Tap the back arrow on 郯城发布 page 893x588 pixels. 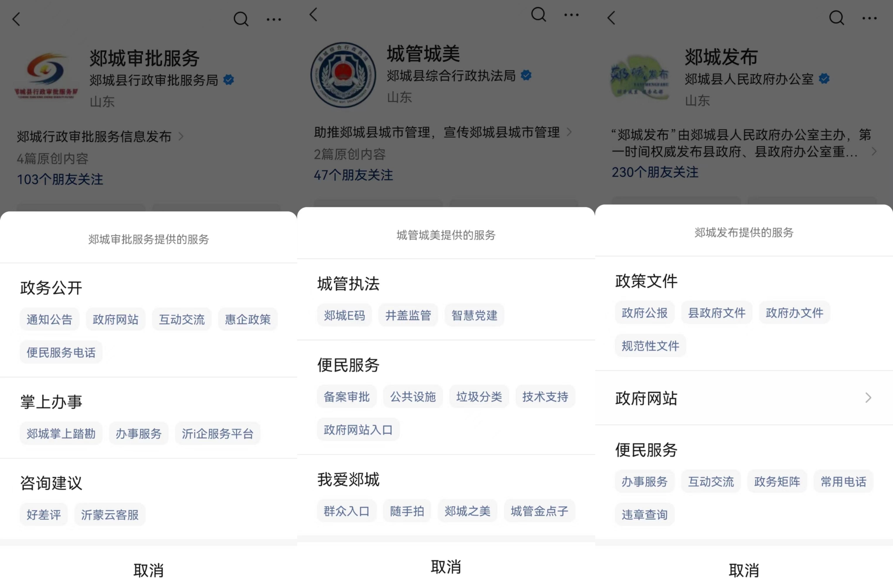[611, 18]
